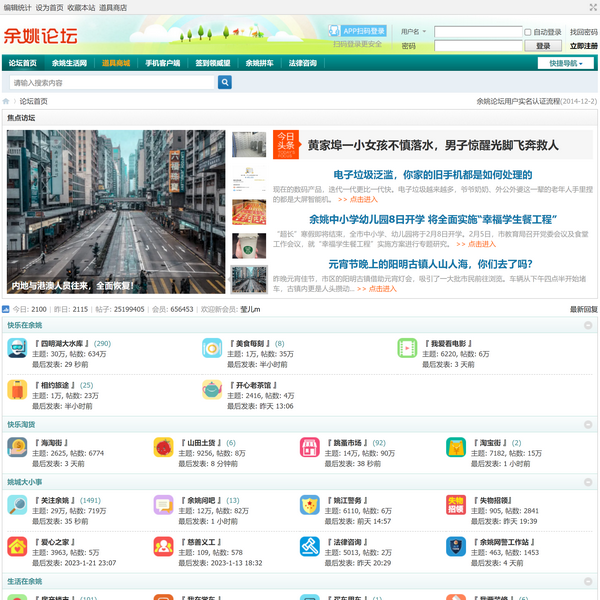Click the large Hong Kong street slideshow image
This screenshot has width=600, height=600.
coord(115,211)
